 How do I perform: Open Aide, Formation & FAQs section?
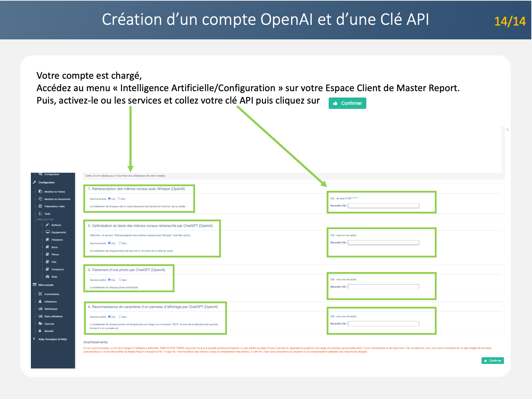(x=52, y=339)
